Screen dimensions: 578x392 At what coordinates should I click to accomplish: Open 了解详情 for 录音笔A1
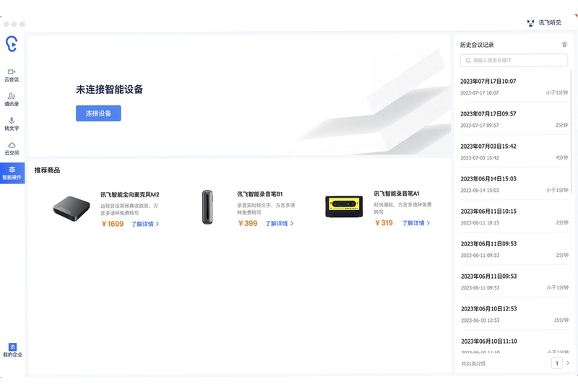416,223
